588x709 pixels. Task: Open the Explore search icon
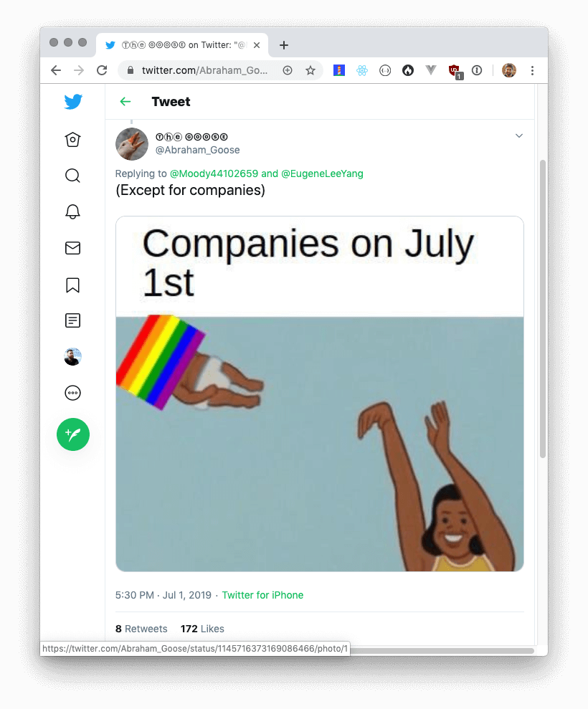click(x=73, y=176)
